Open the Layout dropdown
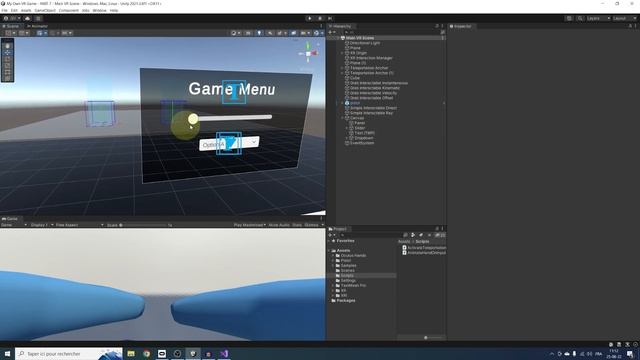The width and height of the screenshot is (640, 360). [x=624, y=18]
